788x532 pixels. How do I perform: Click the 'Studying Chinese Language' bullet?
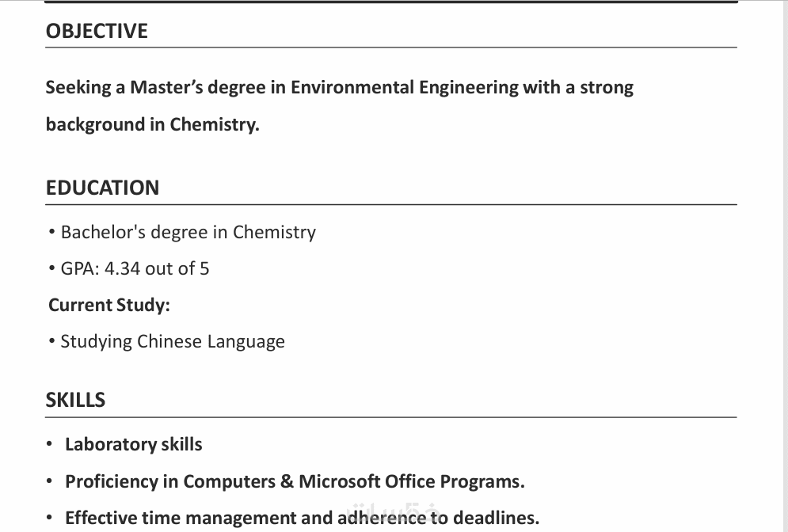(173, 341)
